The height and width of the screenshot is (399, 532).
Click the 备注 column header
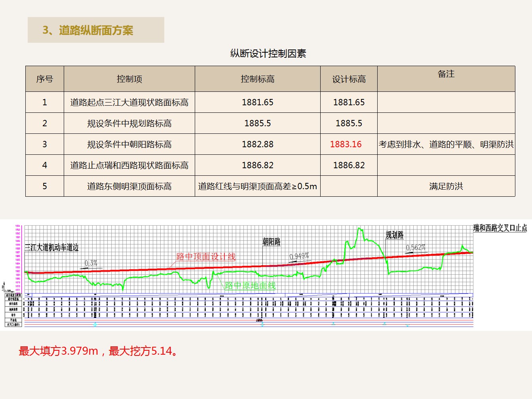446,74
